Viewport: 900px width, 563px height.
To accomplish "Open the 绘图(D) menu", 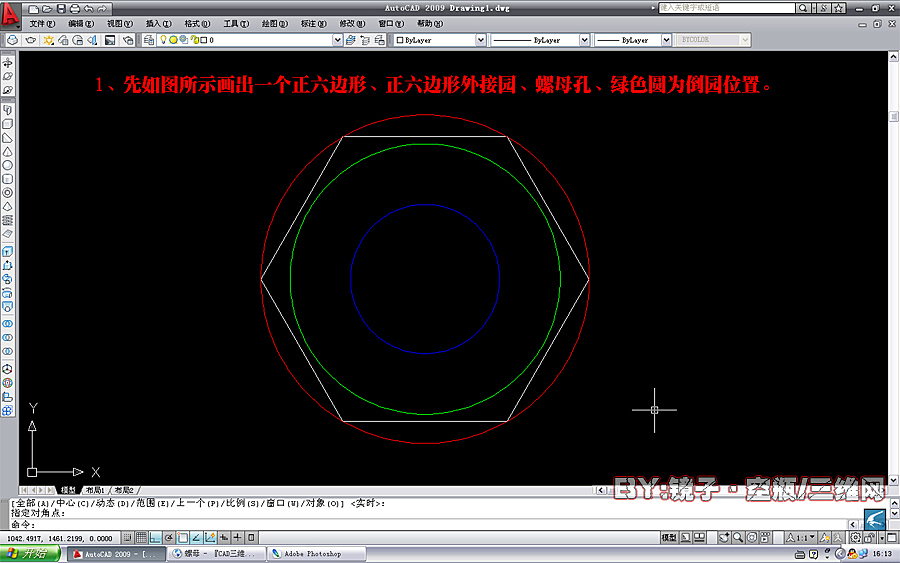I will [274, 24].
